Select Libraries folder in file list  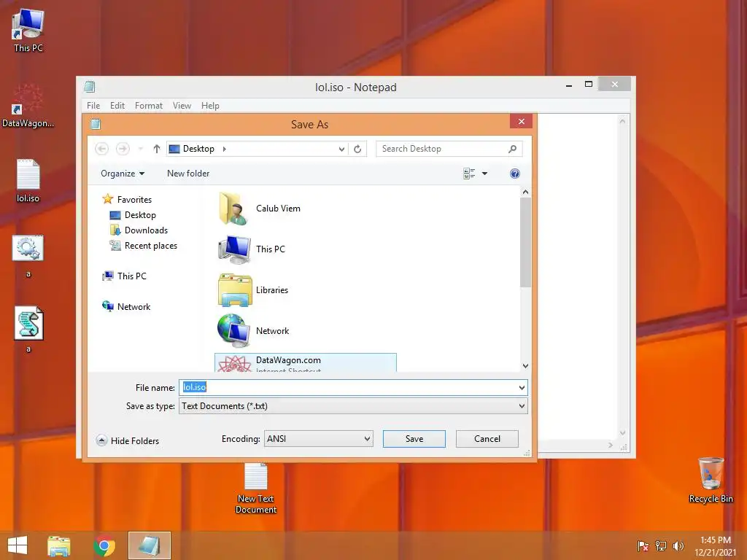[271, 290]
